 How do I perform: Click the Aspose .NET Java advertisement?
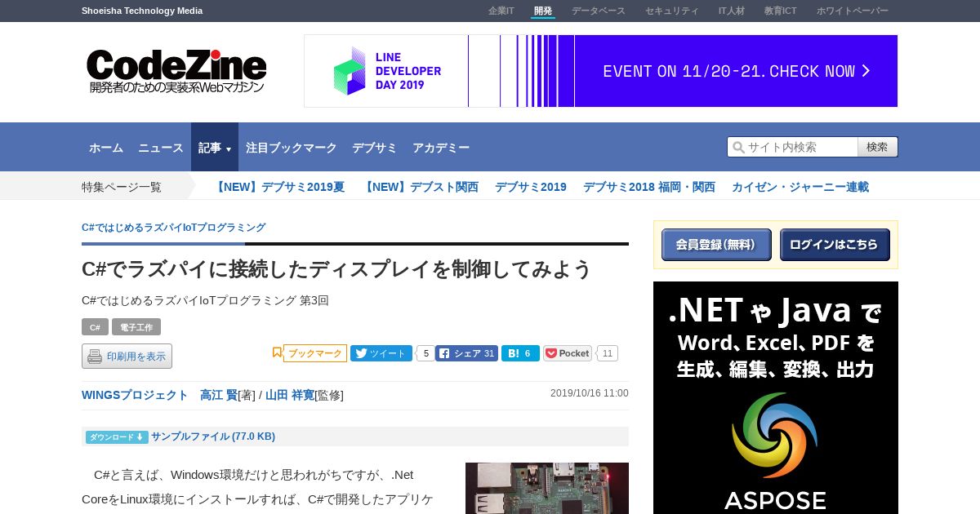[776, 397]
